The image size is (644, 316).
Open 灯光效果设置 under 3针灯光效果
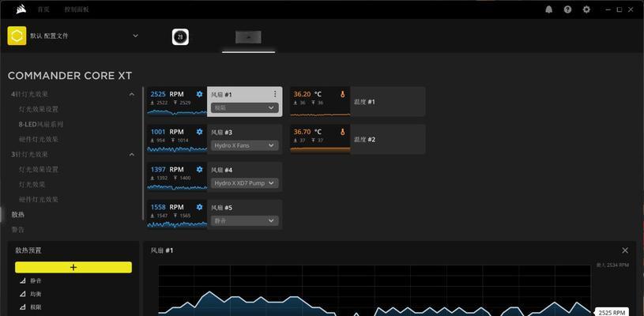pyautogui.click(x=39, y=170)
